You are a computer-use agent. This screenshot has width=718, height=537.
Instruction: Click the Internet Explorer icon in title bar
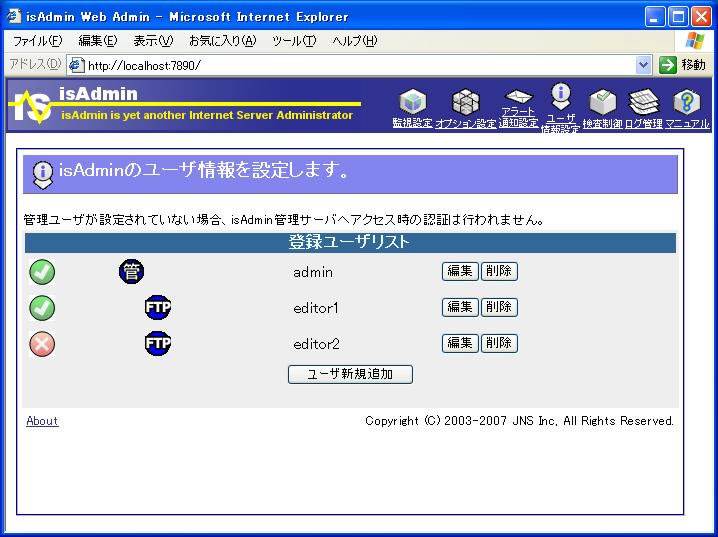(14, 16)
